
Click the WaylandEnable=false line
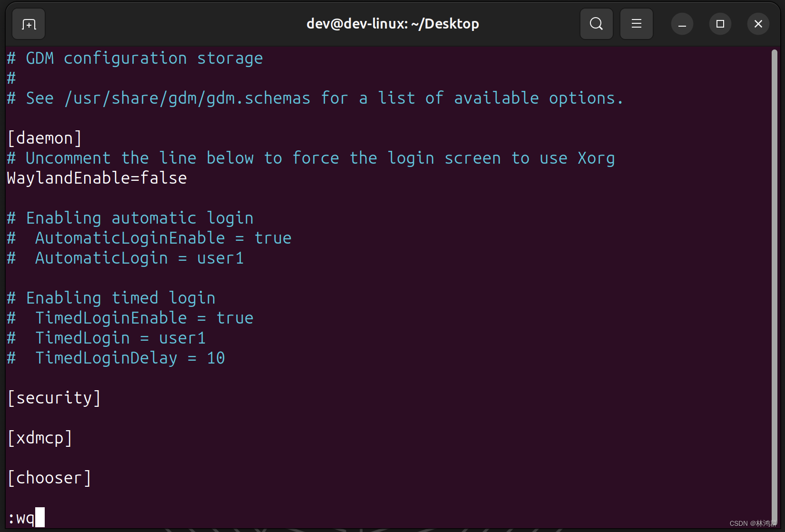point(97,178)
